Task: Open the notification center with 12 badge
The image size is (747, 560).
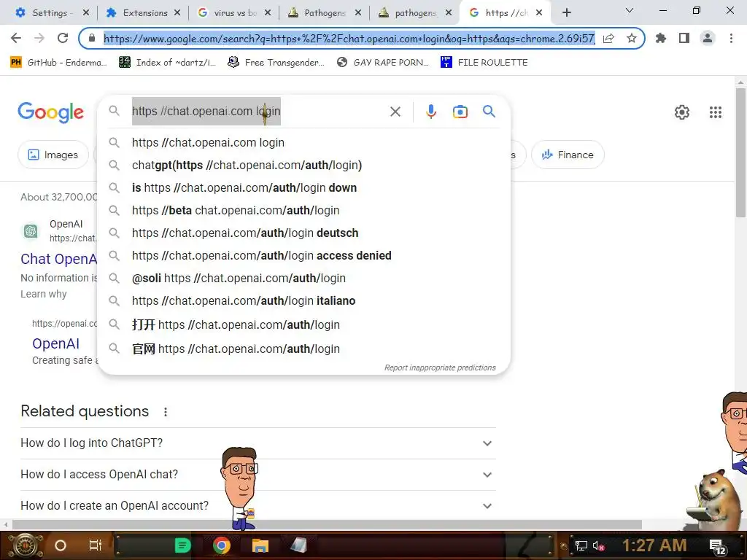Action: [x=718, y=547]
